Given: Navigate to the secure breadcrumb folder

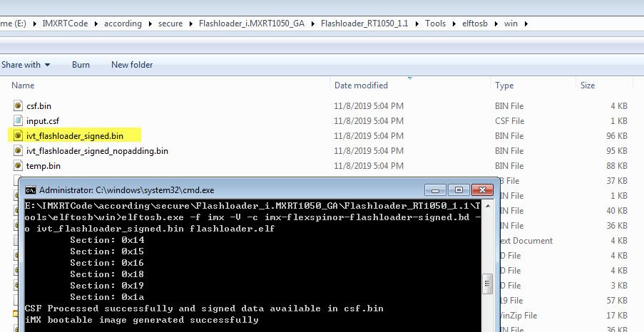Looking at the screenshot, I should (x=170, y=24).
